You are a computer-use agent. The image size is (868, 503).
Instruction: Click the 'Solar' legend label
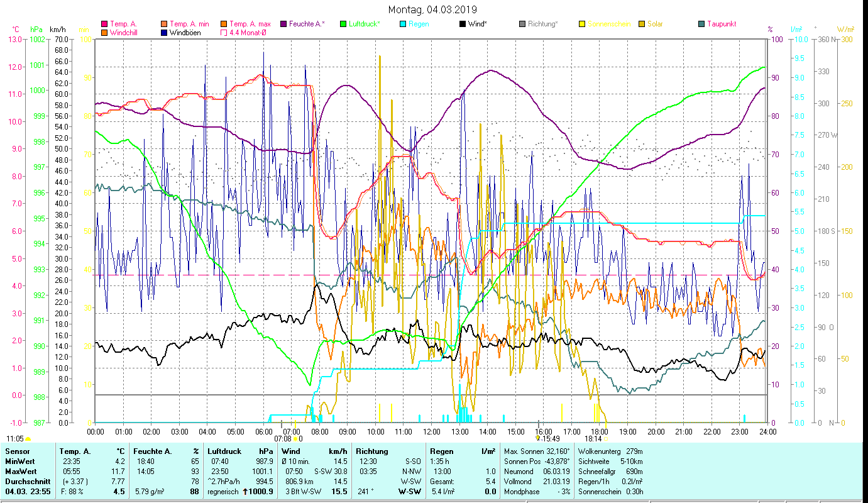click(x=655, y=25)
